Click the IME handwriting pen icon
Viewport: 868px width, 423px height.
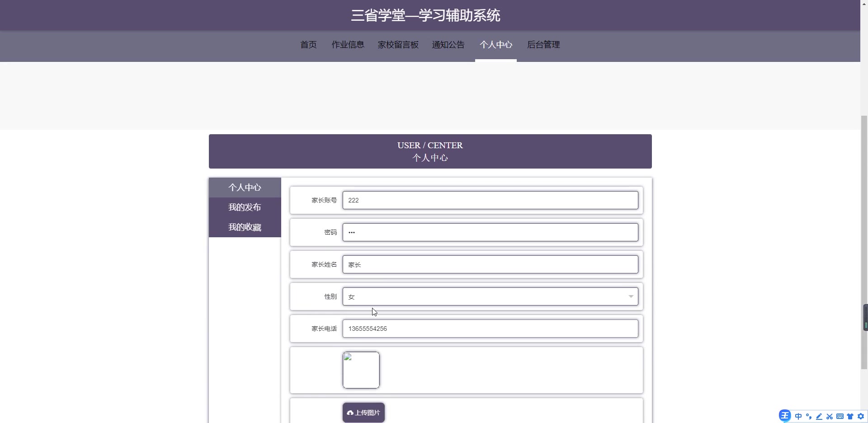pos(819,416)
